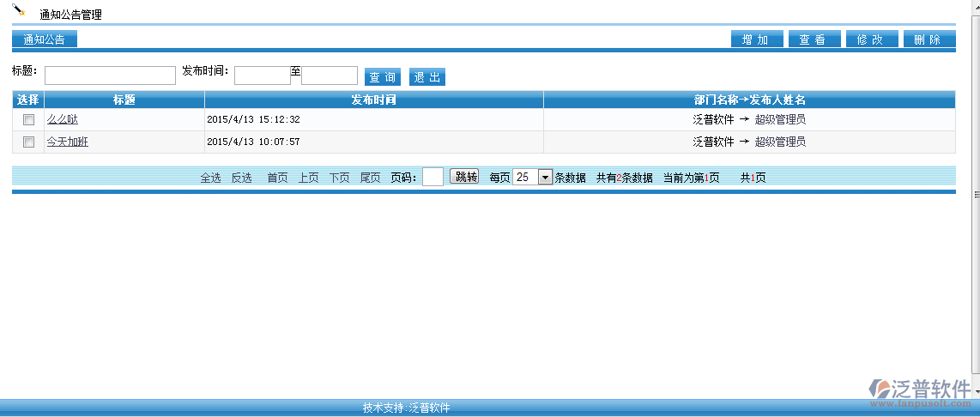Focus the 发布时间 end date field

pos(330,76)
